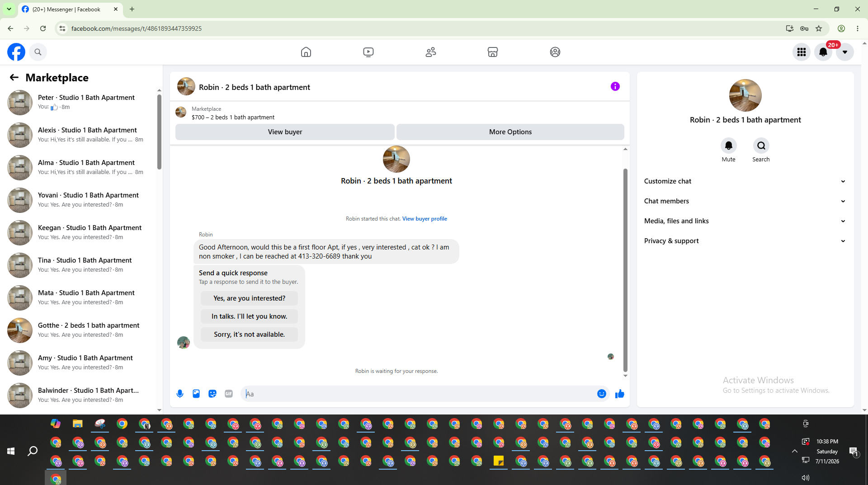The width and height of the screenshot is (868, 485).
Task: Open Amy's Studio 1 Bath Apartment chat
Action: pyautogui.click(x=80, y=363)
